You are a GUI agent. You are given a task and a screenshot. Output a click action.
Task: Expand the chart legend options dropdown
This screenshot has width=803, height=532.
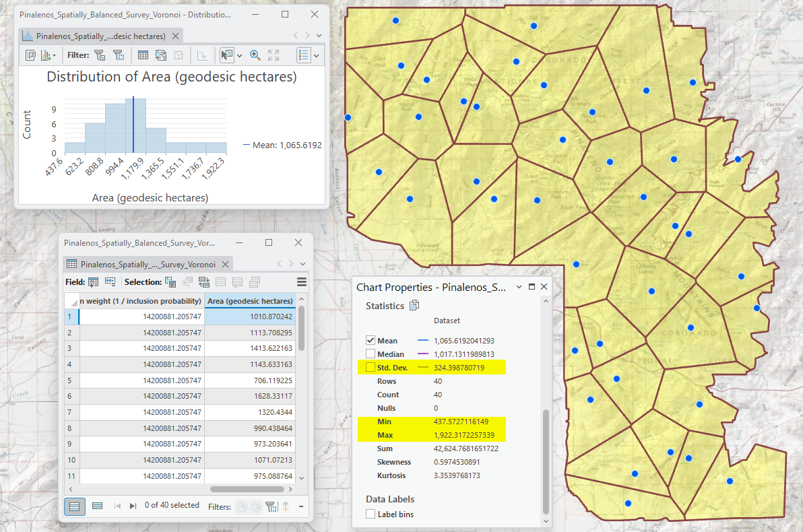[x=317, y=55]
